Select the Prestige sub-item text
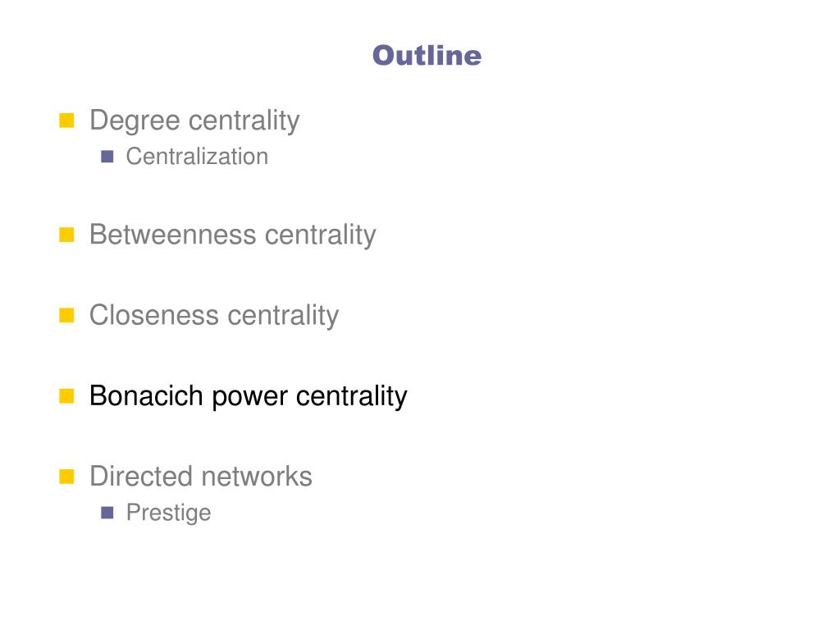The height and width of the screenshot is (630, 840). (x=169, y=514)
